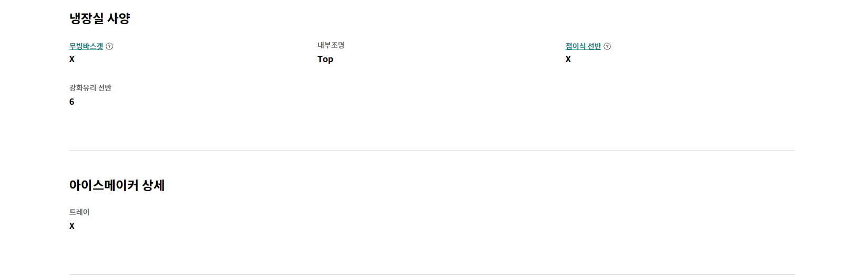Click the Top value under 내부조명
This screenshot has height=278, width=868.
click(325, 59)
